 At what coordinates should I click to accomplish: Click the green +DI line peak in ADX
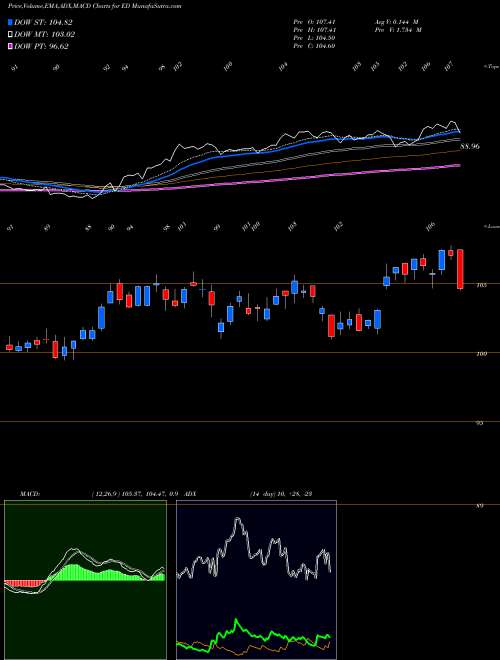tap(236, 620)
